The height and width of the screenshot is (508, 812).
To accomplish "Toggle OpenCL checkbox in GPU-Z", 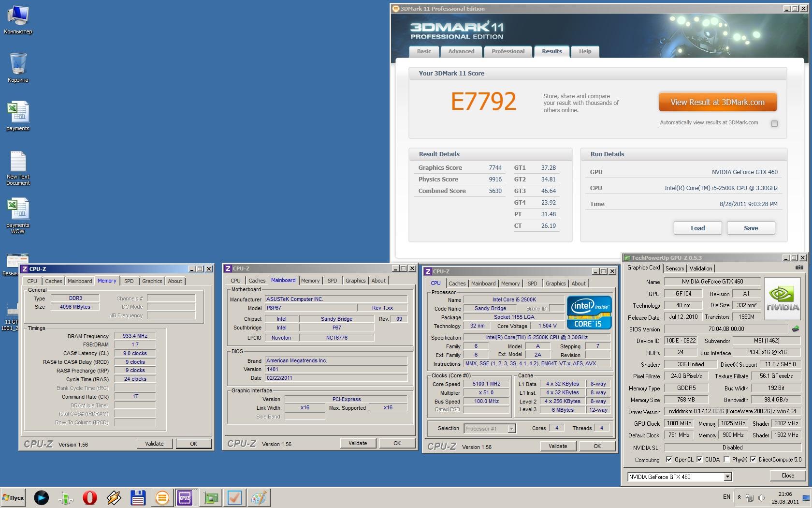I will tap(668, 460).
